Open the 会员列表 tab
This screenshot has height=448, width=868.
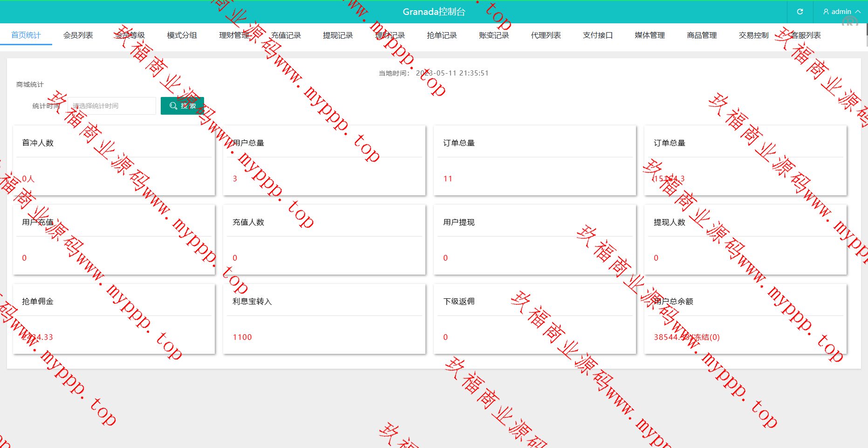[78, 35]
